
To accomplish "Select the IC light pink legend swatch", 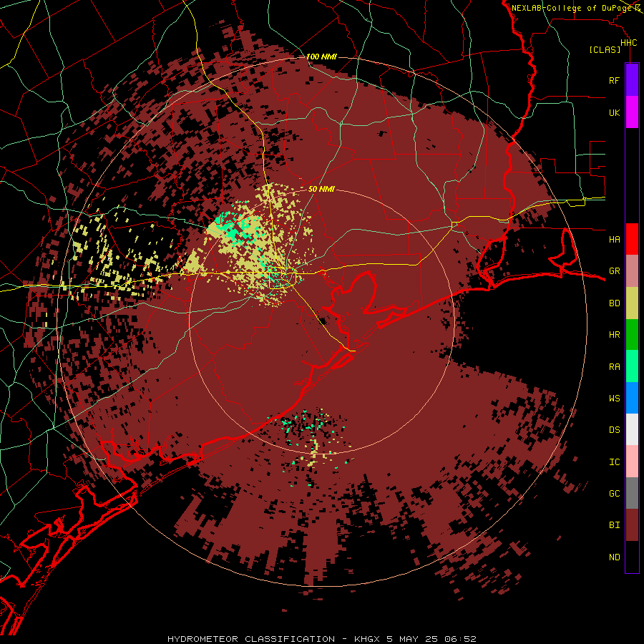I will [x=632, y=462].
